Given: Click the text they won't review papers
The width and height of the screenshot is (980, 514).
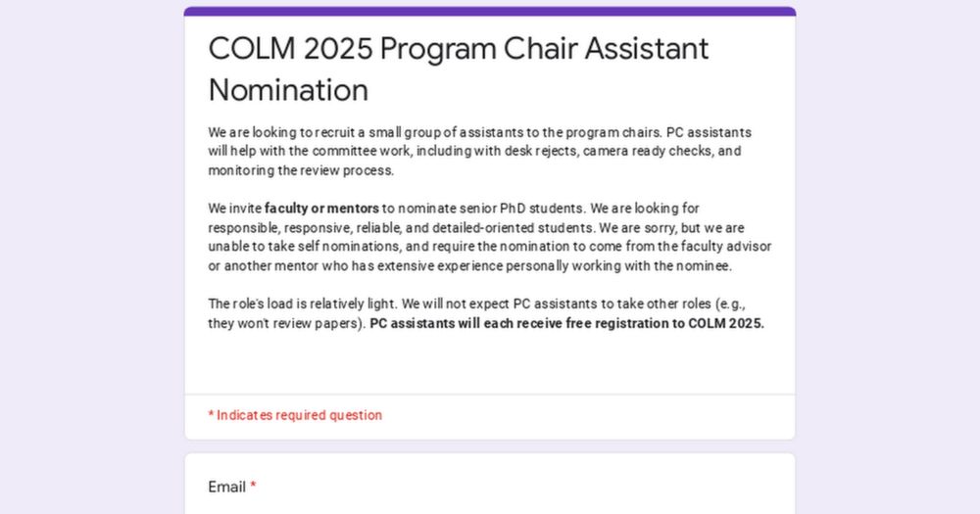Looking at the screenshot, I should [284, 323].
